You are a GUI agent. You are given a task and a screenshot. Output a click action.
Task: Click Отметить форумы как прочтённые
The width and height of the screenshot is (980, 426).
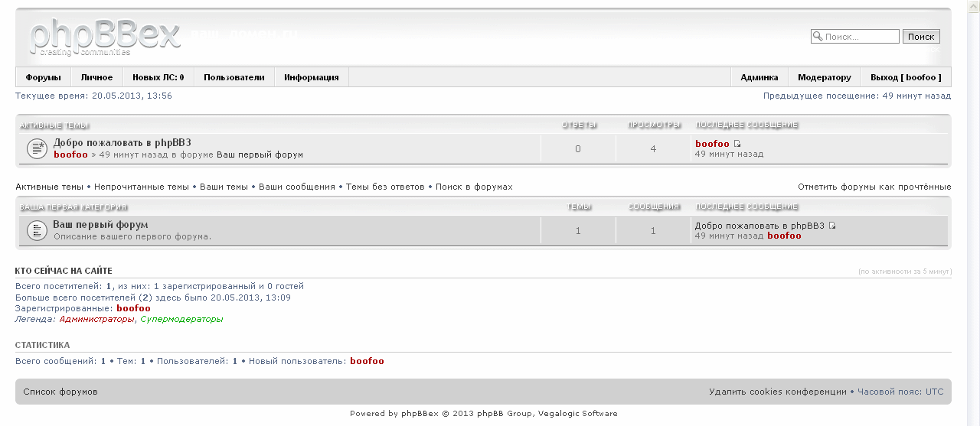click(874, 187)
